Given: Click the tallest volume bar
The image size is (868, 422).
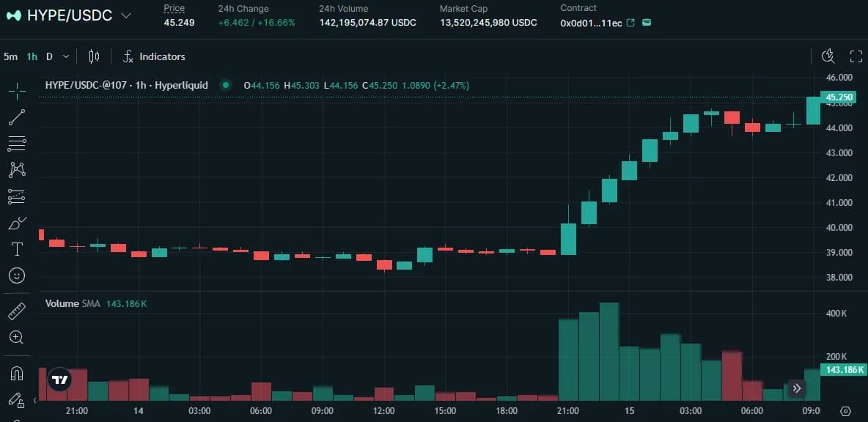Looking at the screenshot, I should tap(609, 351).
